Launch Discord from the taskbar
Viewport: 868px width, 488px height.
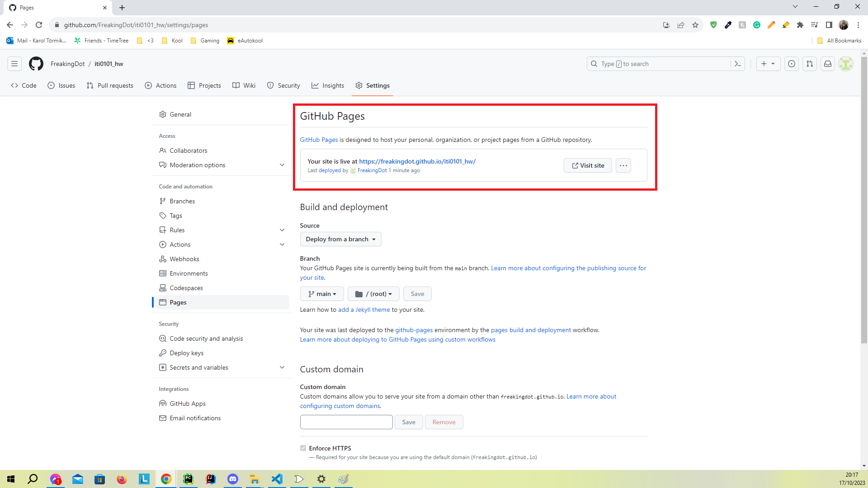point(233,479)
